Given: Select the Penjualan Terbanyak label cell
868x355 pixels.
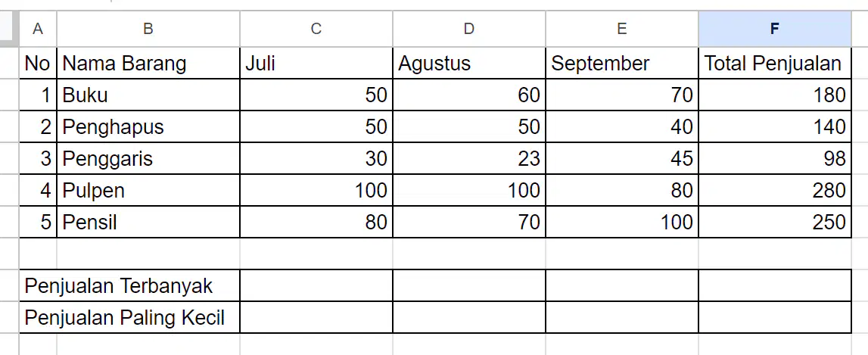Looking at the screenshot, I should coord(129,286).
